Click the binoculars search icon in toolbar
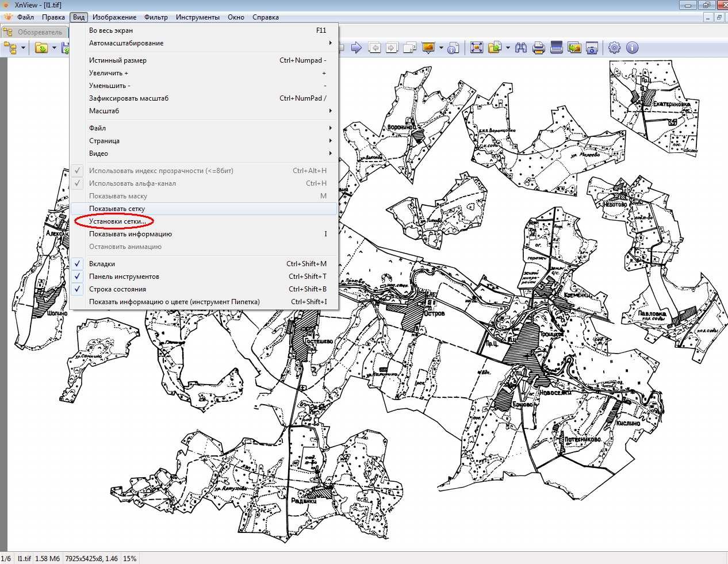Image resolution: width=728 pixels, height=564 pixels. pyautogui.click(x=521, y=48)
